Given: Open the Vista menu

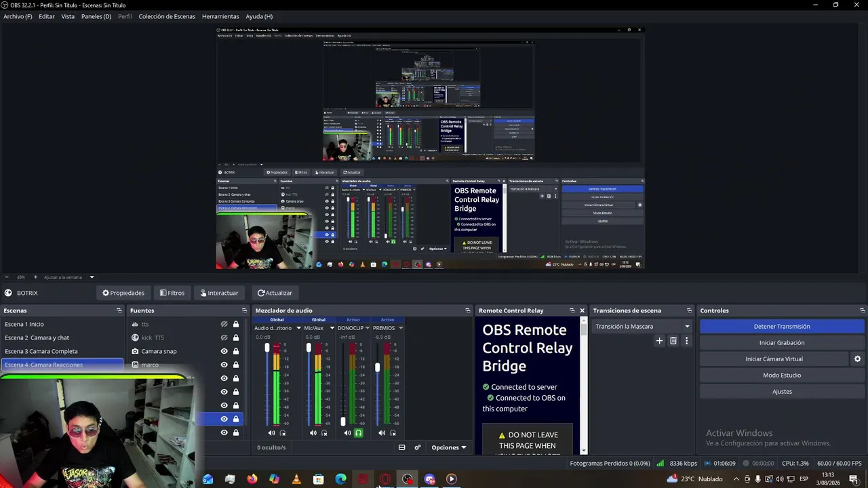Looking at the screenshot, I should coord(68,16).
